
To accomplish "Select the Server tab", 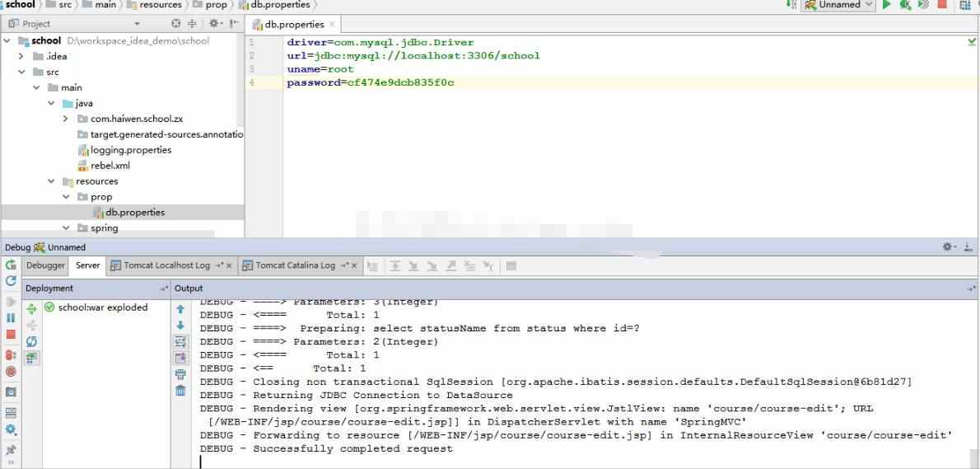I will point(87,265).
